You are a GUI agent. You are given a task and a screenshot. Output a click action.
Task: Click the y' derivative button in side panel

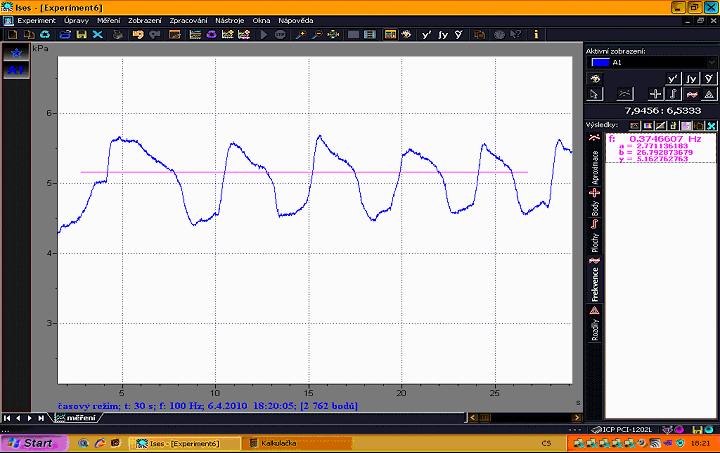click(x=673, y=79)
